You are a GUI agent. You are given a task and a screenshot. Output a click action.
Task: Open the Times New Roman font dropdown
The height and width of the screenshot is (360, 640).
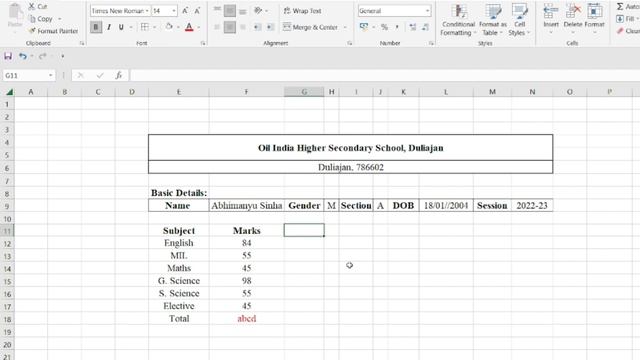click(x=147, y=11)
